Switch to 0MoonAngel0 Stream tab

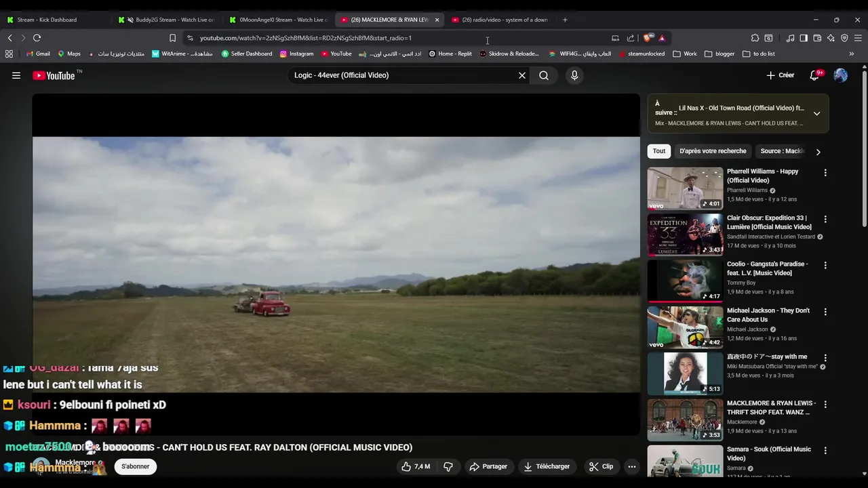coord(278,20)
